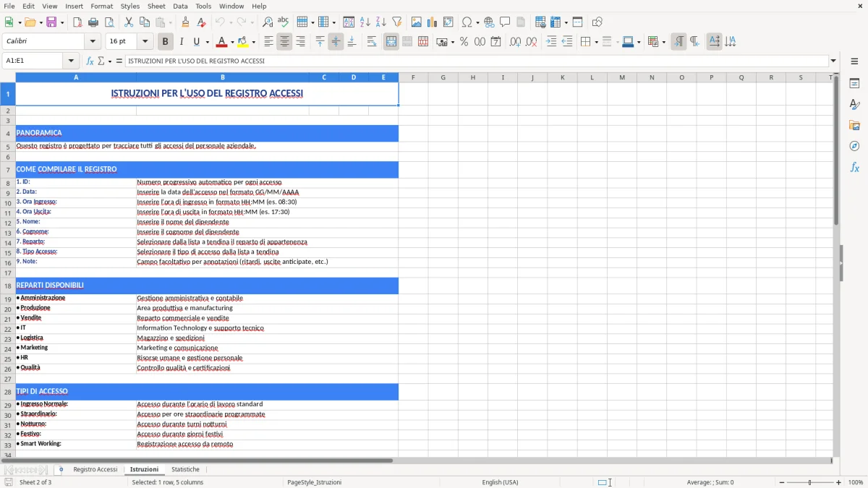The image size is (868, 488).
Task: Insert a chart from the toolbar
Action: coord(431,21)
